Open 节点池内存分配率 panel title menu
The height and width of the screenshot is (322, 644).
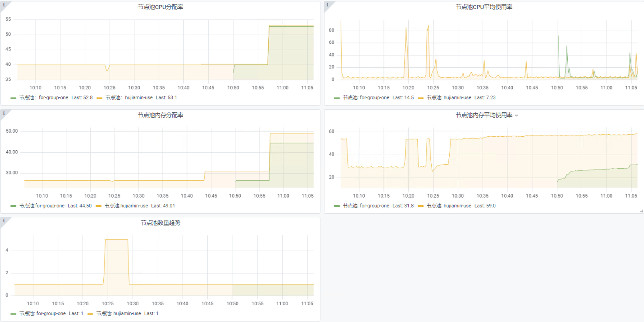click(x=160, y=115)
